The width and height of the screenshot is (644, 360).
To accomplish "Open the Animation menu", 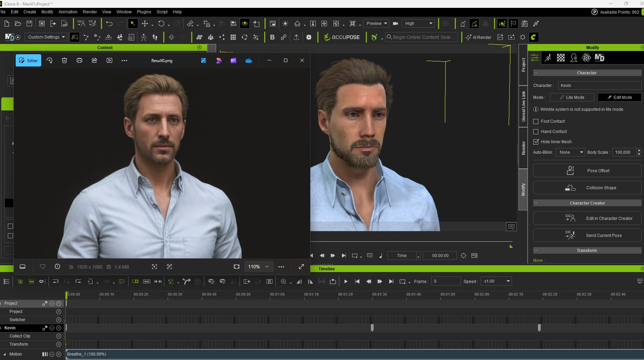I will click(68, 12).
